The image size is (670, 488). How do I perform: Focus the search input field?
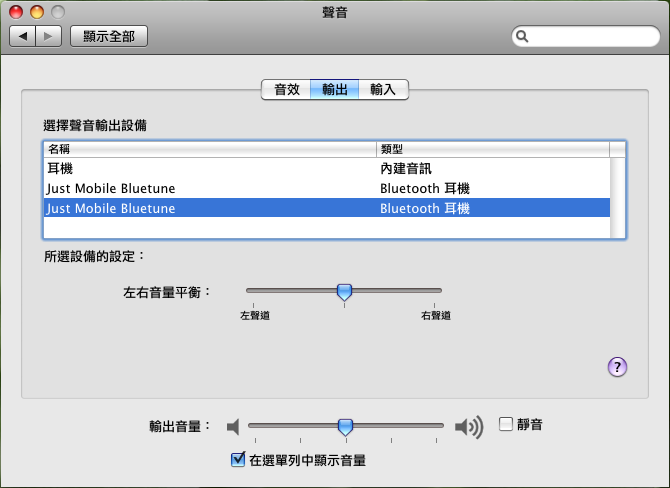pos(586,36)
